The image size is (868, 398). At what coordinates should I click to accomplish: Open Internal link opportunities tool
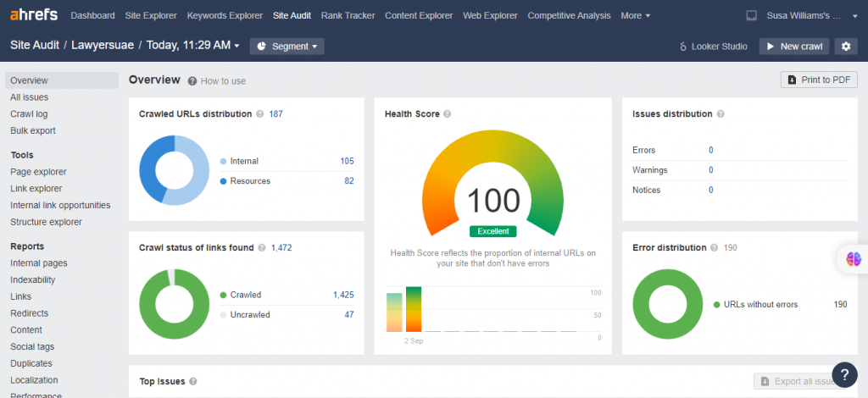60,205
